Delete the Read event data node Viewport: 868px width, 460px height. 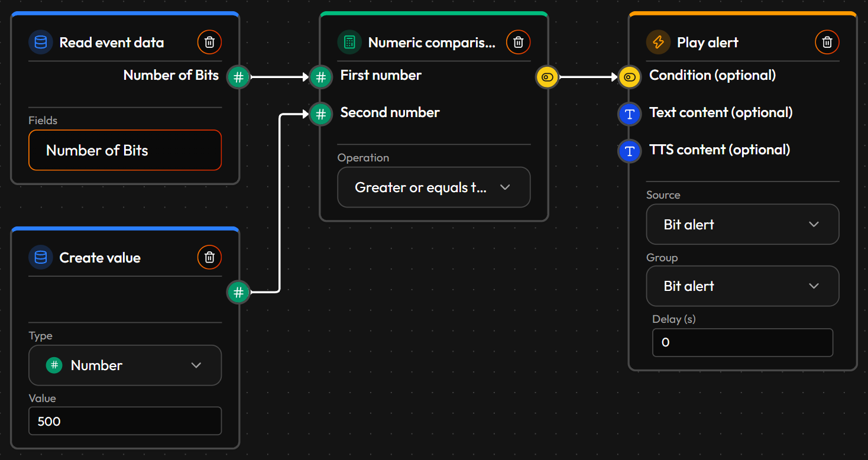pyautogui.click(x=209, y=42)
